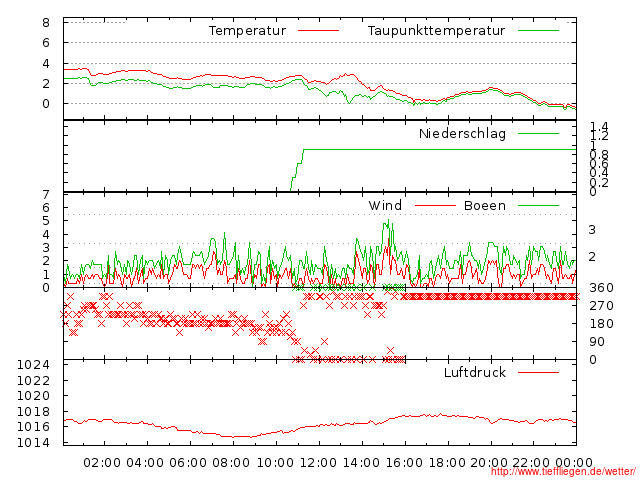The image size is (640, 480).
Task: Click the 8 temperature axis value
Action: tap(46, 22)
